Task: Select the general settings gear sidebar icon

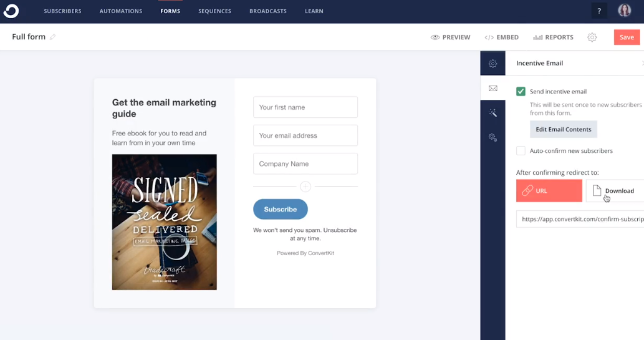Action: click(x=493, y=63)
